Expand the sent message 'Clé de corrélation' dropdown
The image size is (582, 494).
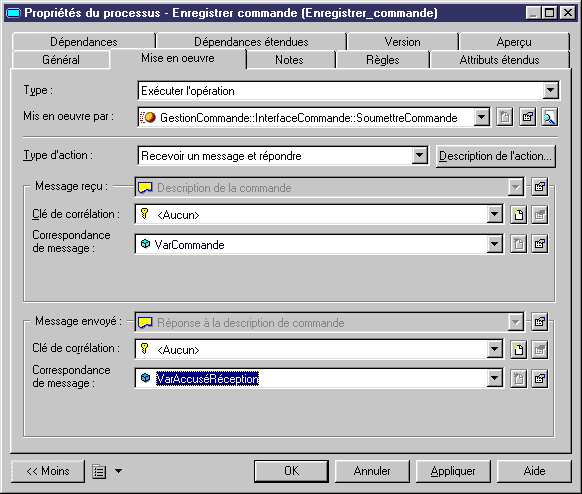pos(494,349)
